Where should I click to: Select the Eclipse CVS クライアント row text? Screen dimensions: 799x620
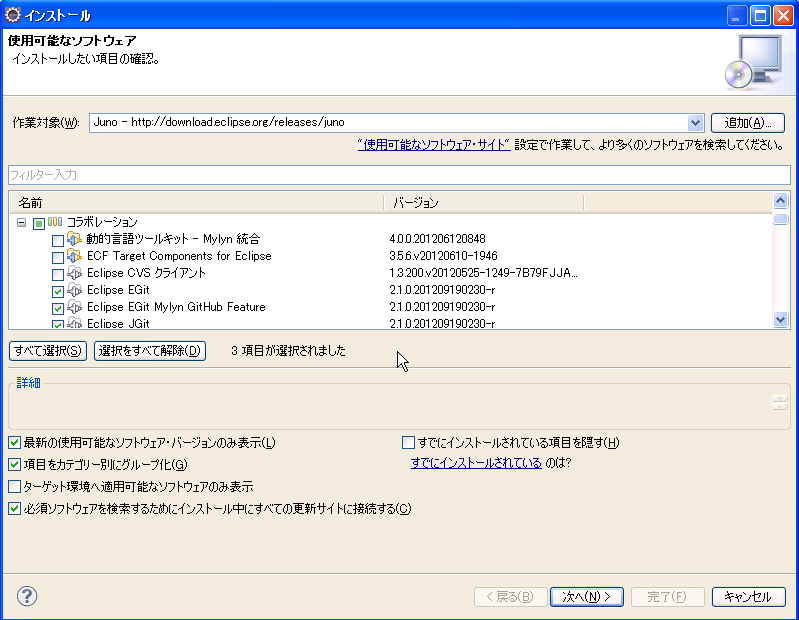(x=146, y=273)
